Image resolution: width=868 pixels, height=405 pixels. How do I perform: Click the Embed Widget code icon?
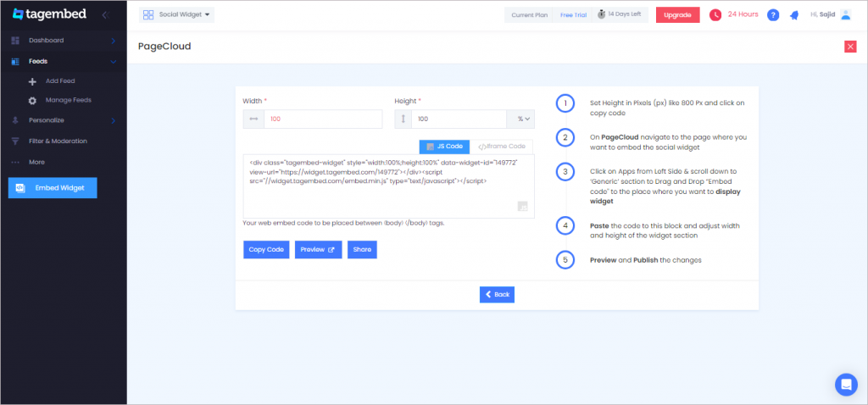click(x=19, y=187)
